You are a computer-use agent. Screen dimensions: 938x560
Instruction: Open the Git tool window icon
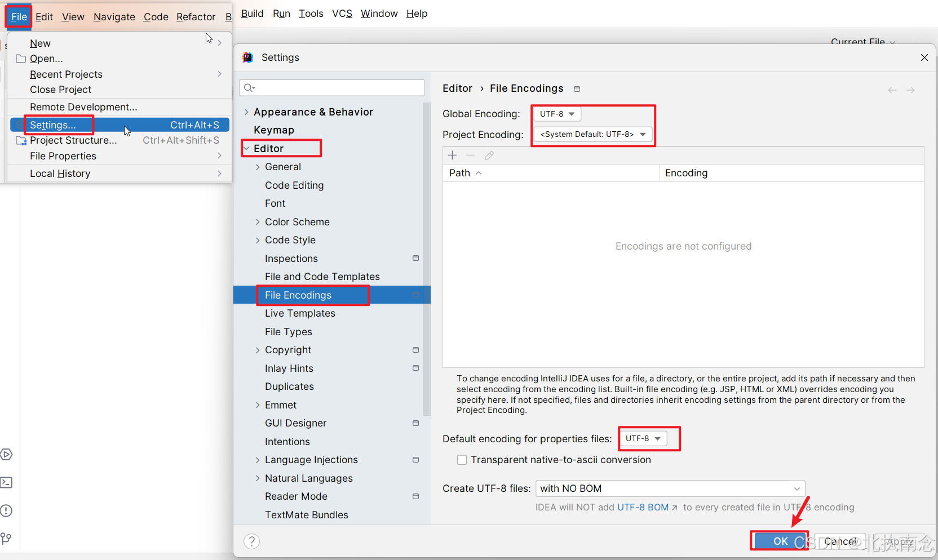pos(6,539)
